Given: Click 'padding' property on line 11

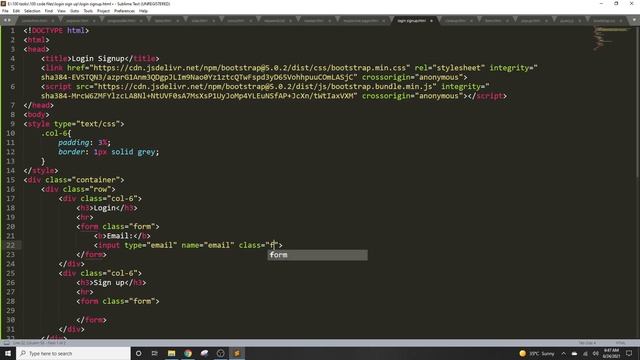Looking at the screenshot, I should coord(73,142).
